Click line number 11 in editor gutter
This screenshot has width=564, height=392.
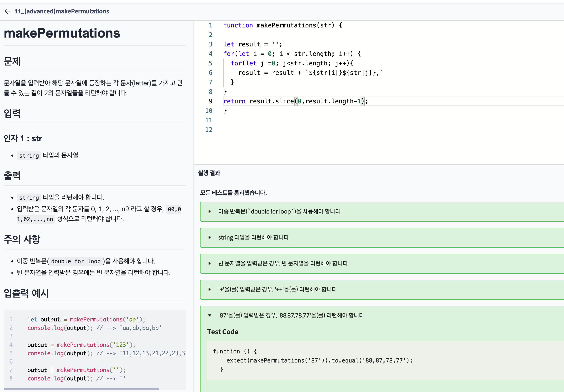[x=209, y=120]
